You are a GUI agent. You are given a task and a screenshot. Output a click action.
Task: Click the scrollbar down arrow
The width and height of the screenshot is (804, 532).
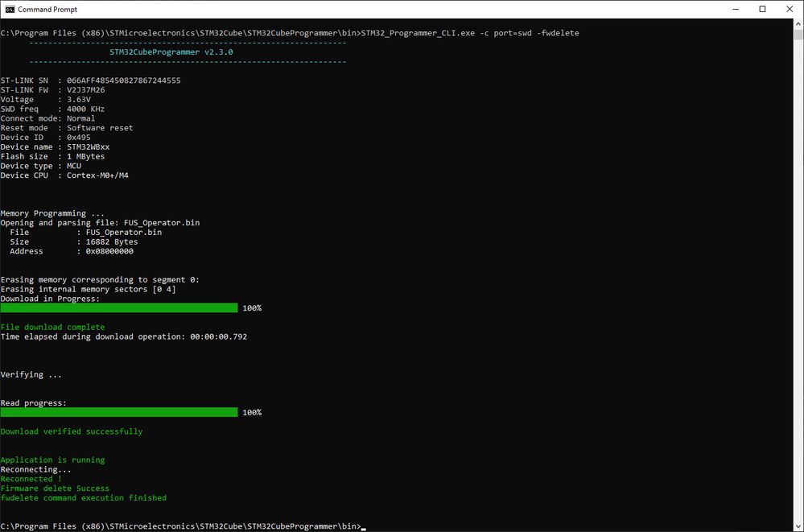pyautogui.click(x=798, y=527)
